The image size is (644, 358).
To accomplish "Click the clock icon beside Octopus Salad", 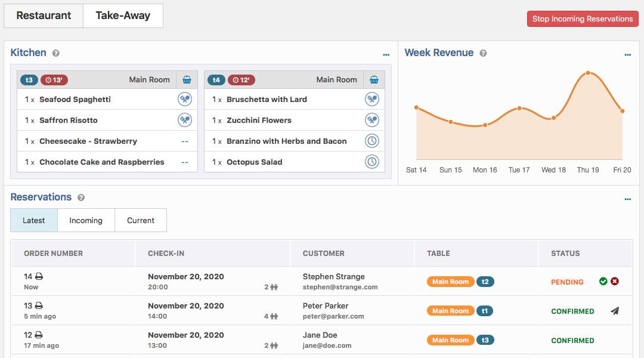I will pyautogui.click(x=372, y=162).
